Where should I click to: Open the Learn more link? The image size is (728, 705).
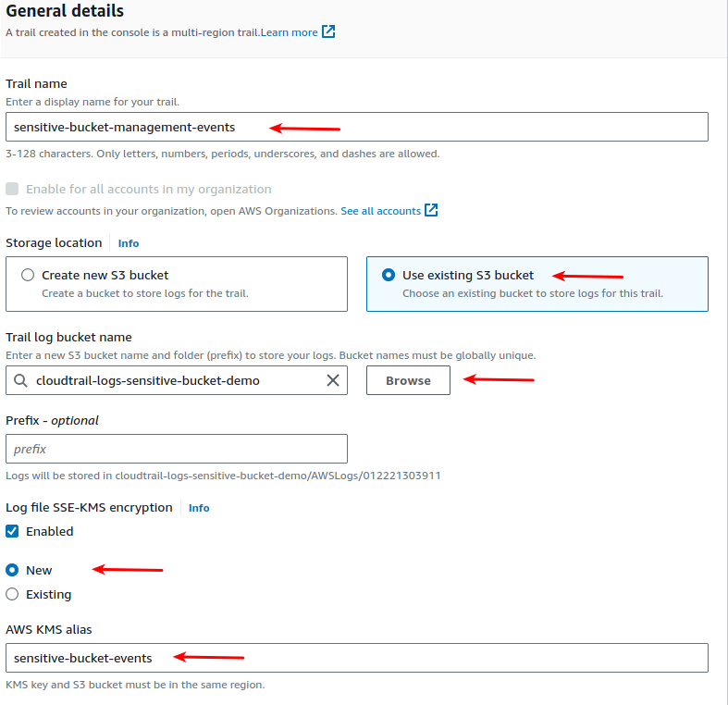(289, 32)
